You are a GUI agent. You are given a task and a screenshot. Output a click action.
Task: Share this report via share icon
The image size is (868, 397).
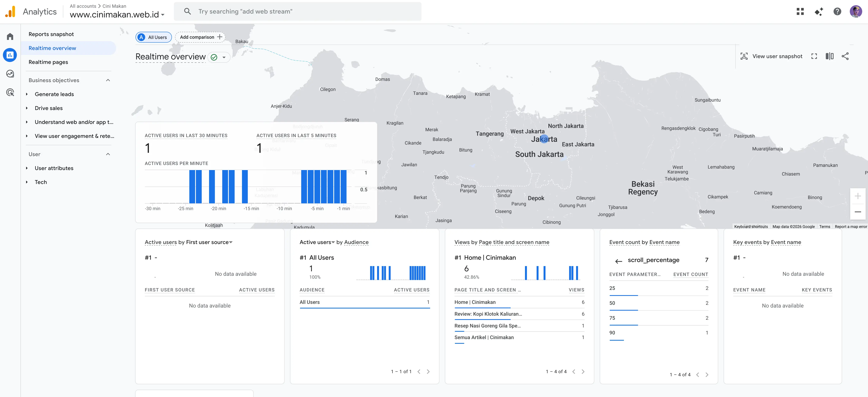[845, 56]
